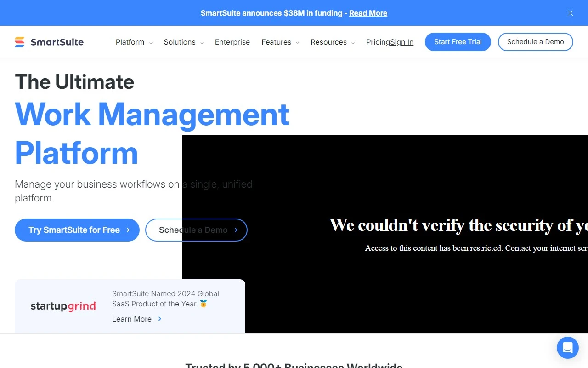This screenshot has height=368, width=588.
Task: Go to the Enterprise page
Action: (x=232, y=42)
